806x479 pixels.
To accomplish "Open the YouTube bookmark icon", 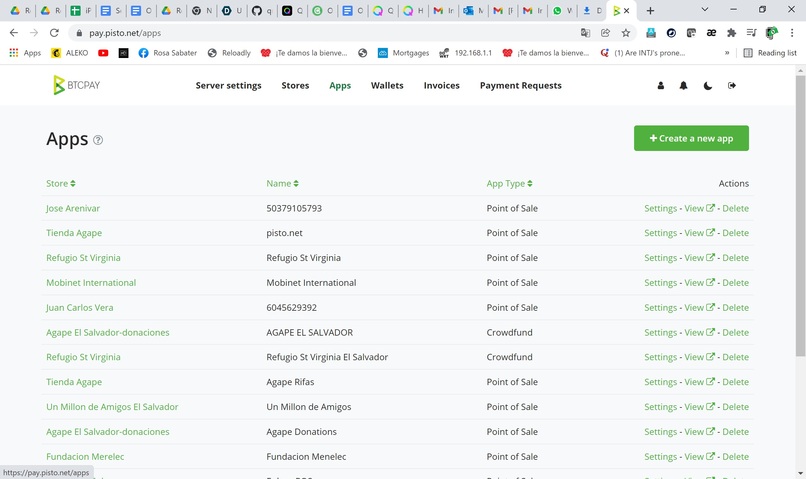I will click(103, 53).
